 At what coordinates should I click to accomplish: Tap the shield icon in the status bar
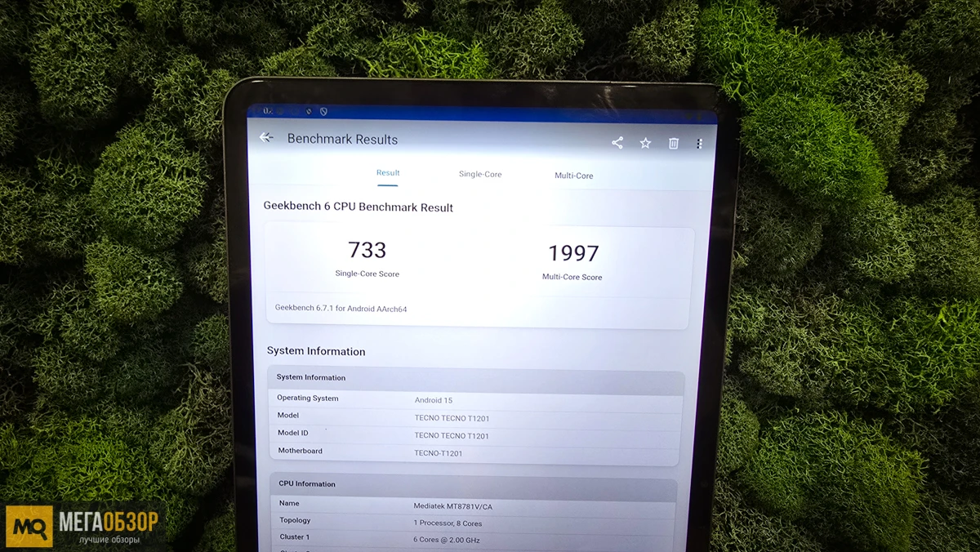[323, 111]
